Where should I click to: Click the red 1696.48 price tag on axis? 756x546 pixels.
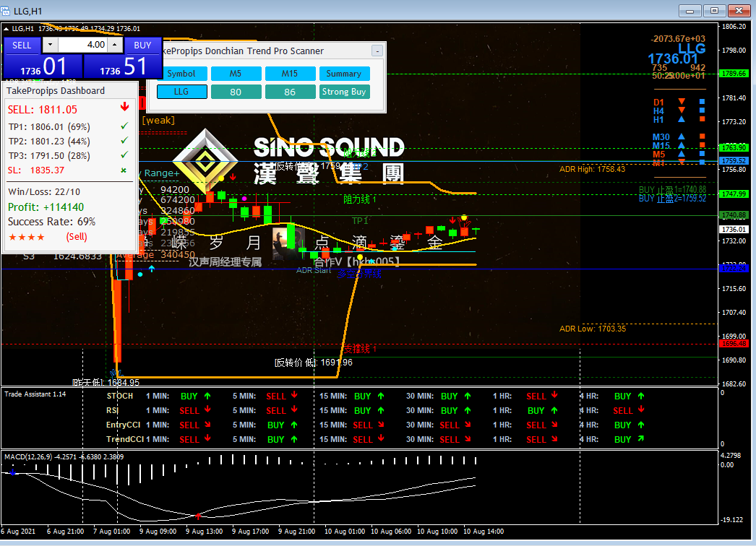tap(734, 344)
